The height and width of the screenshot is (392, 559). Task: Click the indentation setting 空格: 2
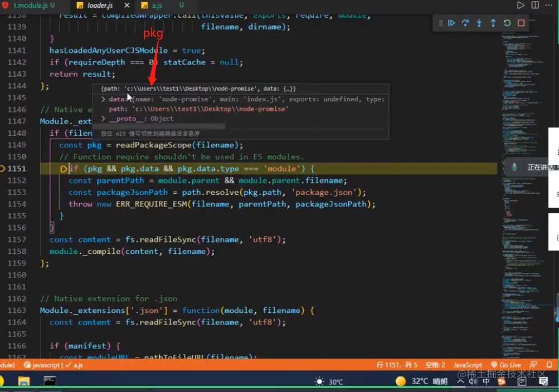(435, 365)
